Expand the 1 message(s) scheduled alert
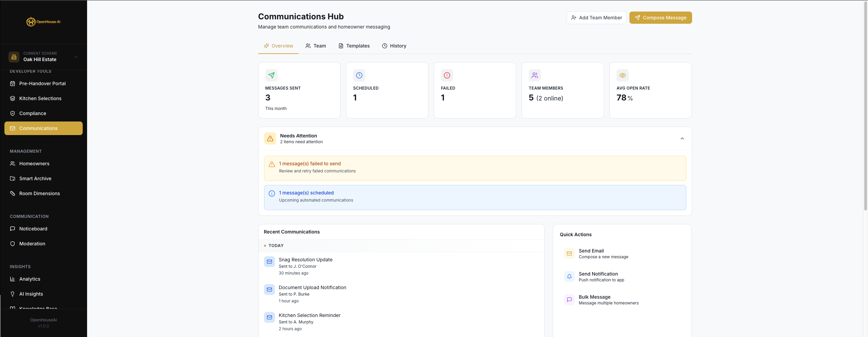Image resolution: width=868 pixels, height=337 pixels. tap(475, 197)
